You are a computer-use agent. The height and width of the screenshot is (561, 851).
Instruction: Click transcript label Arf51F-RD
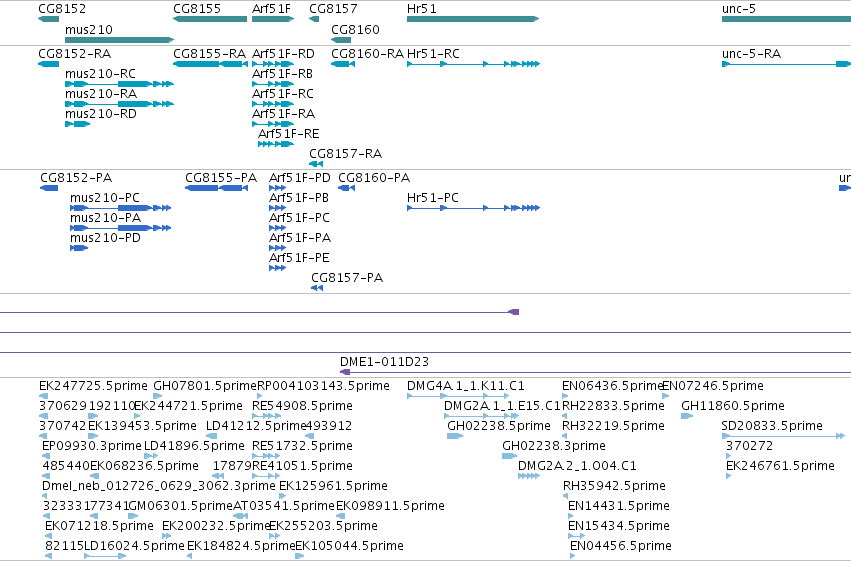point(283,54)
